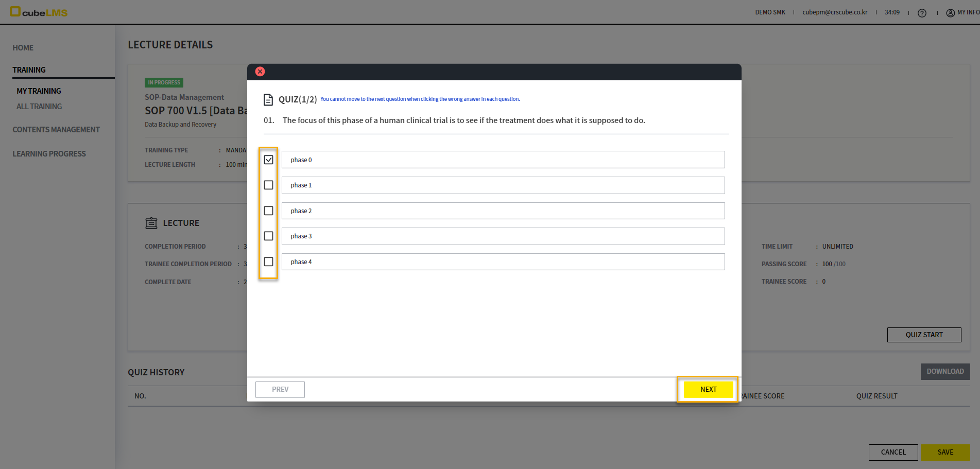980x469 pixels.
Task: Tick the phase 2 checkbox
Action: coord(268,211)
